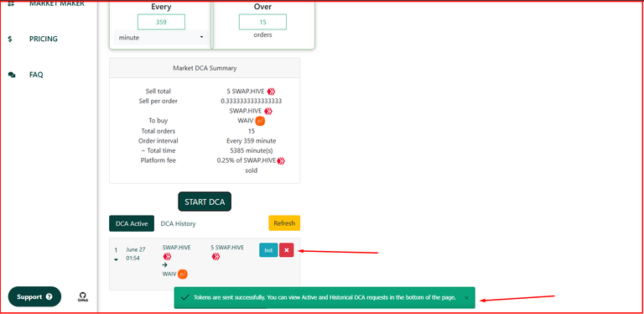Switch to the DCA History tab
The height and width of the screenshot is (314, 644).
point(178,223)
